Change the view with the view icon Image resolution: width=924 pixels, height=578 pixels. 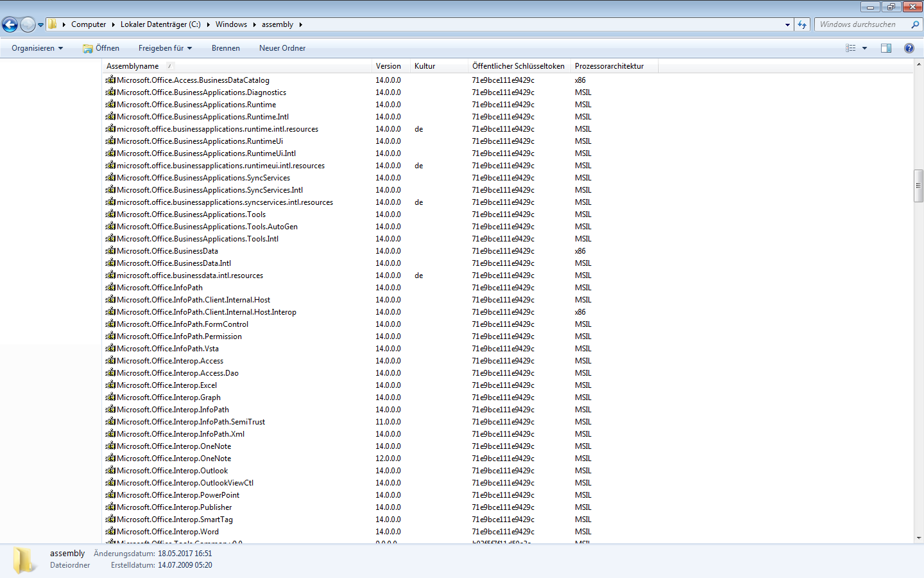tap(851, 48)
